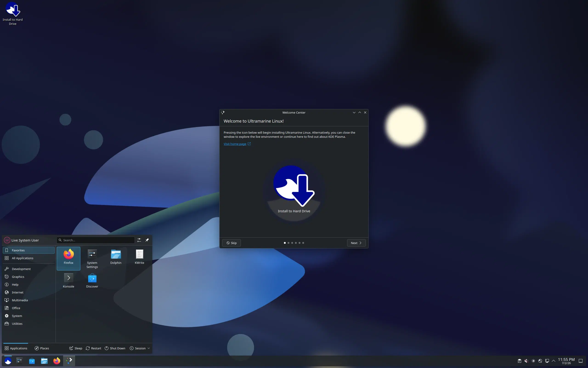Open System Settings from the launcher favorites
588x368 pixels.
point(92,259)
